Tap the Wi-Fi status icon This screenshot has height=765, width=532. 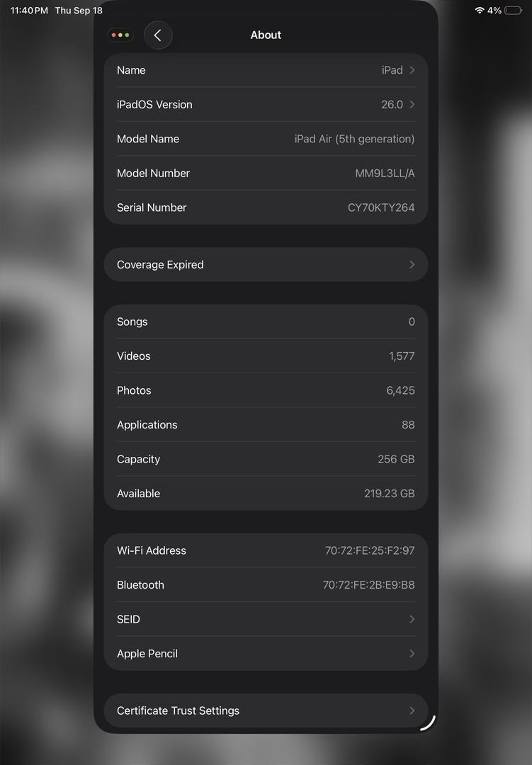pos(480,10)
